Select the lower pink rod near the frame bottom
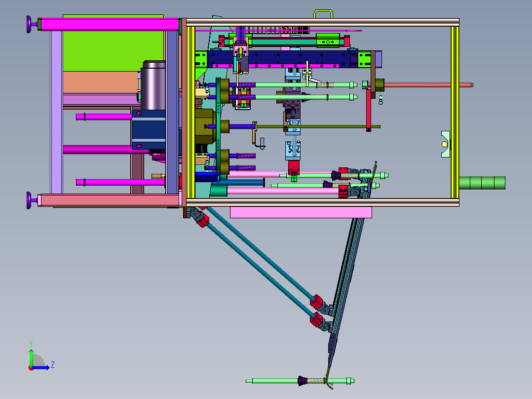 click(x=283, y=191)
